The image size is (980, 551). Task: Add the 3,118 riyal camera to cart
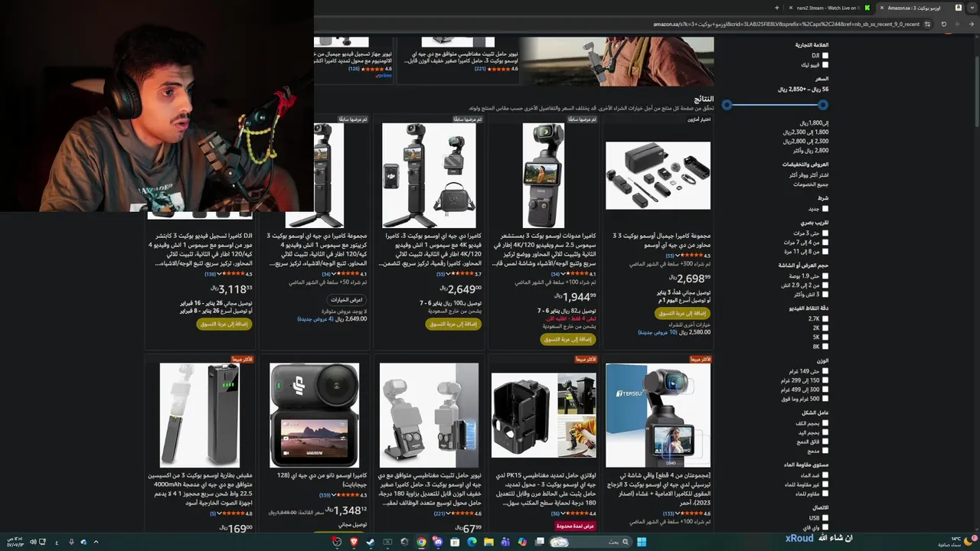tap(224, 324)
